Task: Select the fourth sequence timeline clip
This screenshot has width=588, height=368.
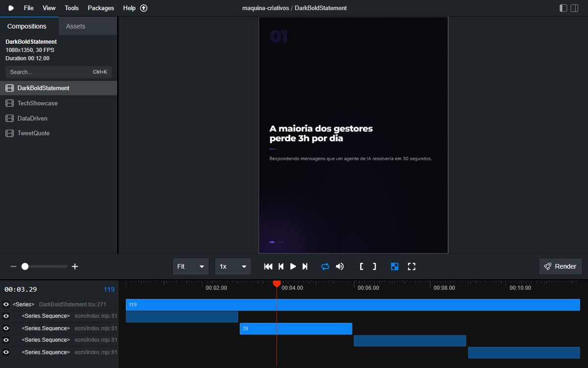Action: pos(524,352)
